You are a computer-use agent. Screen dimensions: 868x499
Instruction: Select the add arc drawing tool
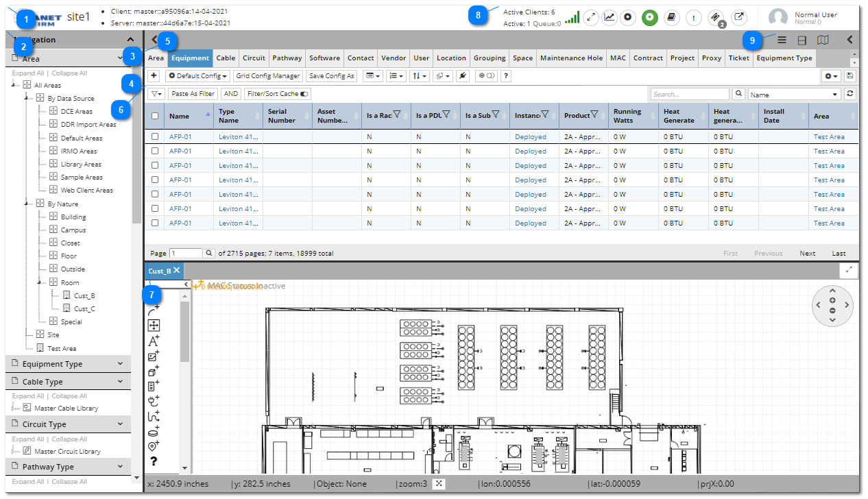pyautogui.click(x=154, y=311)
